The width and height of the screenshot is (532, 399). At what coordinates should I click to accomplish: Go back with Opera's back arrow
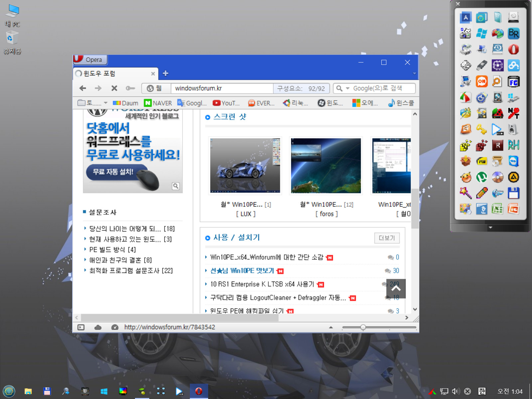(x=83, y=88)
